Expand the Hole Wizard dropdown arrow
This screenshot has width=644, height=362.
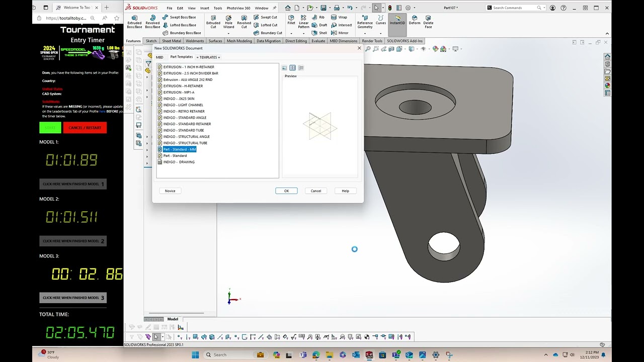click(x=228, y=33)
